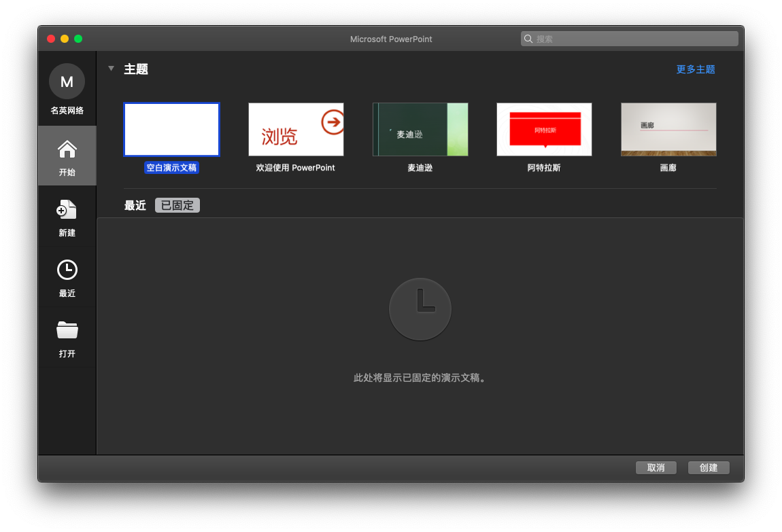This screenshot has height=532, width=782.
Task: Select the 空白演示文稿 blank thumbnail
Action: [x=171, y=130]
